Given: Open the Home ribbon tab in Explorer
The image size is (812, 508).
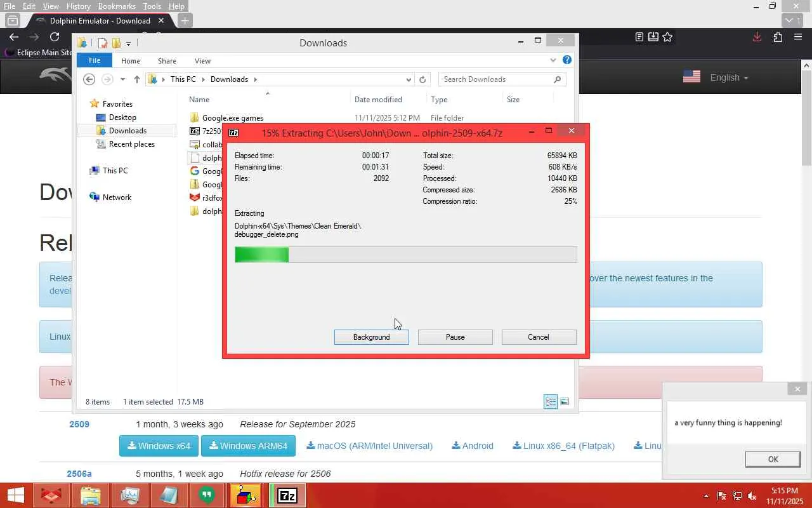Looking at the screenshot, I should 131,61.
